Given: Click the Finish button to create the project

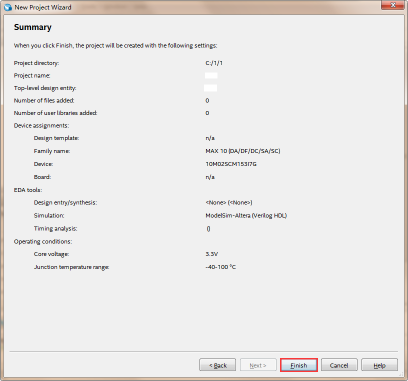Looking at the screenshot, I should 299,365.
